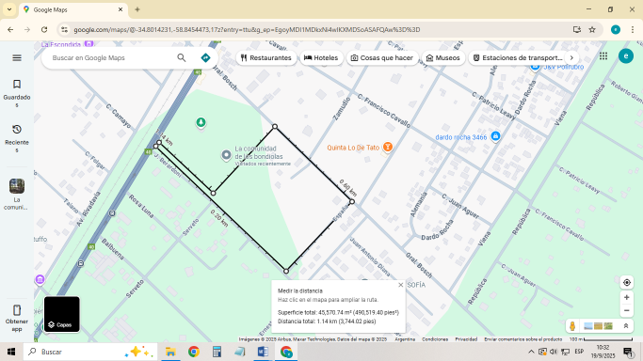Open a new browser tab
643x361 pixels.
point(137,9)
